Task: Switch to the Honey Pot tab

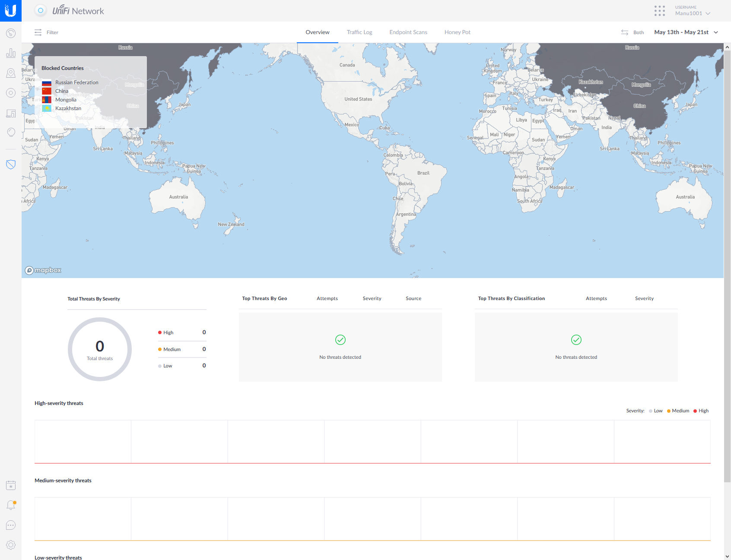Action: (458, 32)
